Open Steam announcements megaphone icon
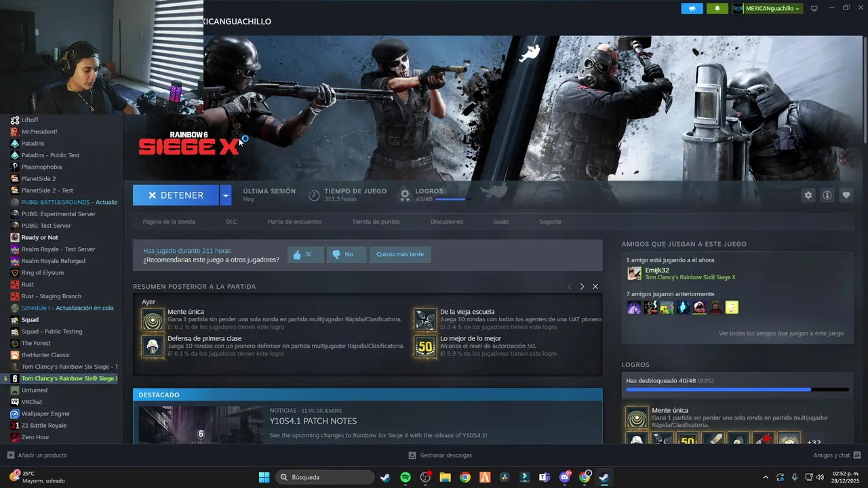Viewport: 868px width, 488px height. 692,8
